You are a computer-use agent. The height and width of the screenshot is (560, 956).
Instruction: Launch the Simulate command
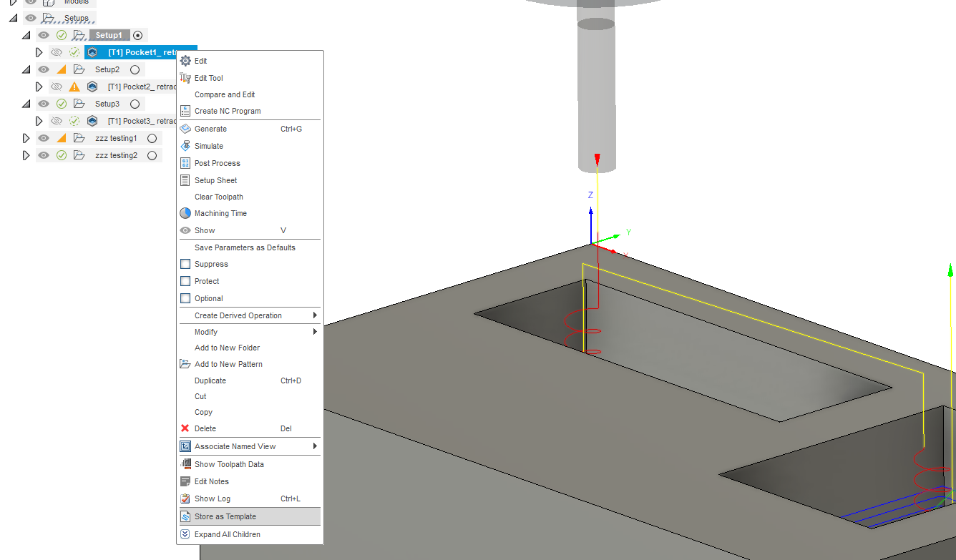[186, 145]
